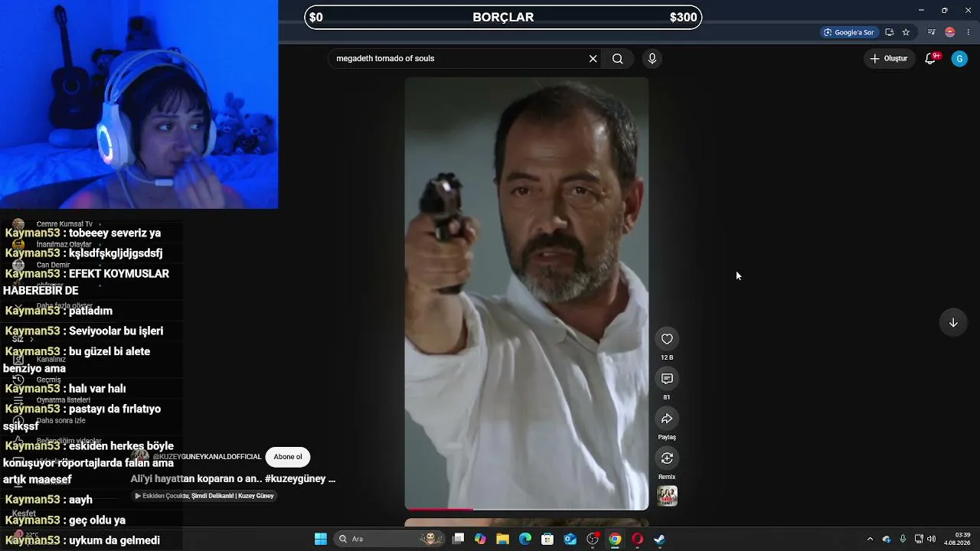Open Opera browser from the taskbar
Image resolution: width=980 pixels, height=551 pixels.
click(x=637, y=539)
